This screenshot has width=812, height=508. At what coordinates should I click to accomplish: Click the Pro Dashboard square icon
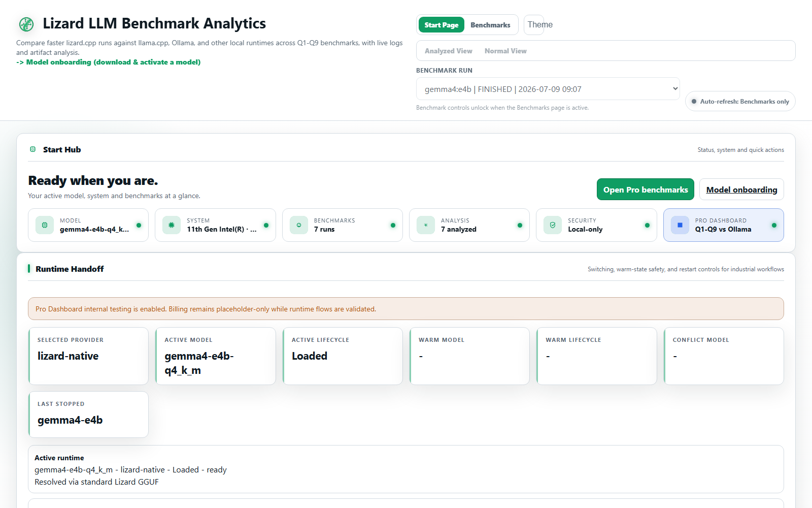pos(680,225)
